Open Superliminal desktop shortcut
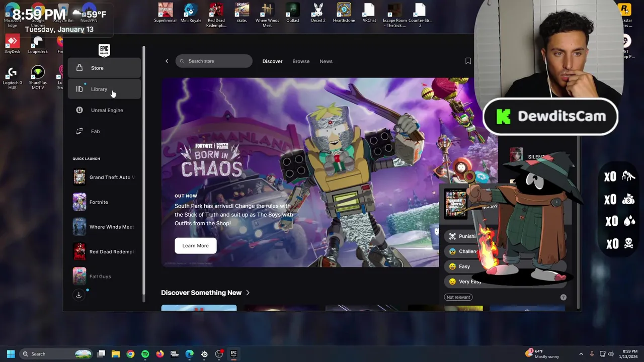This screenshot has width=644, height=362. tap(165, 13)
